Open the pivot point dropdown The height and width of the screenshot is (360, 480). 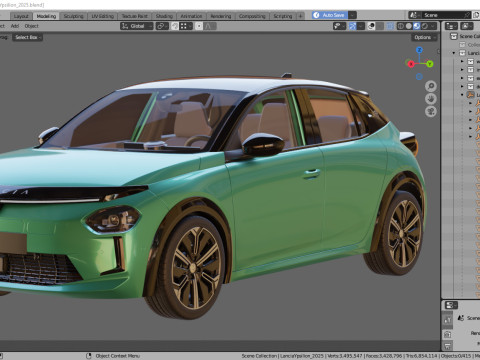click(162, 26)
